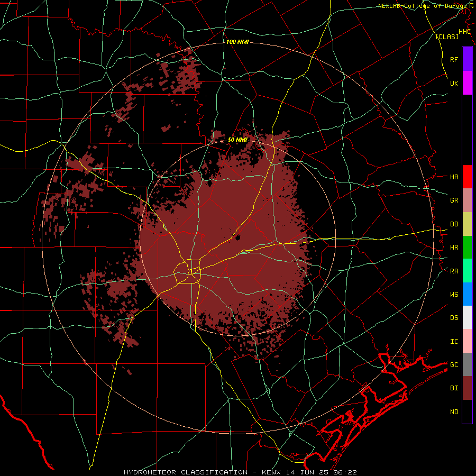
Task: Click the RF legend label
Action: (454, 59)
